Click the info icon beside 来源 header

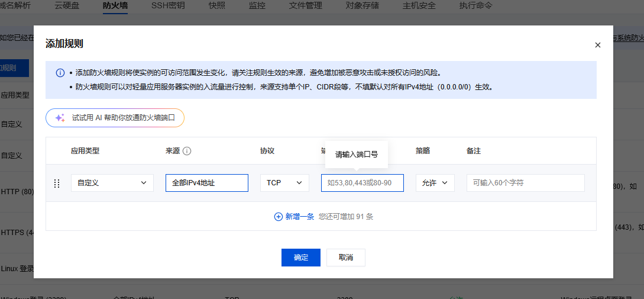click(x=187, y=151)
